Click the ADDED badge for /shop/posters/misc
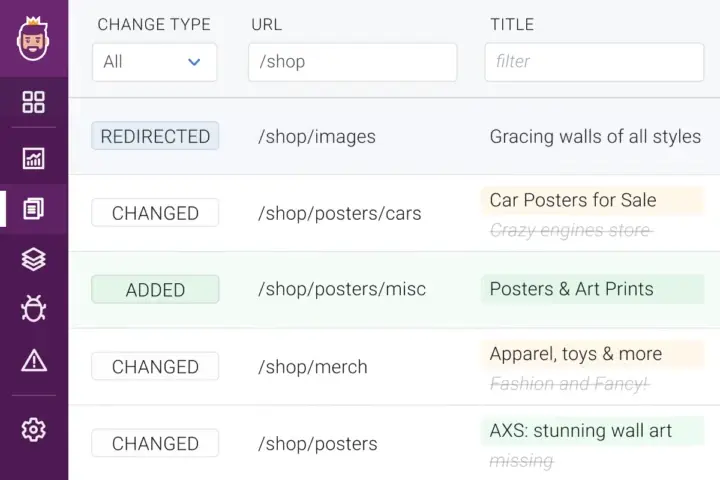Image resolution: width=720 pixels, height=480 pixels. [155, 290]
